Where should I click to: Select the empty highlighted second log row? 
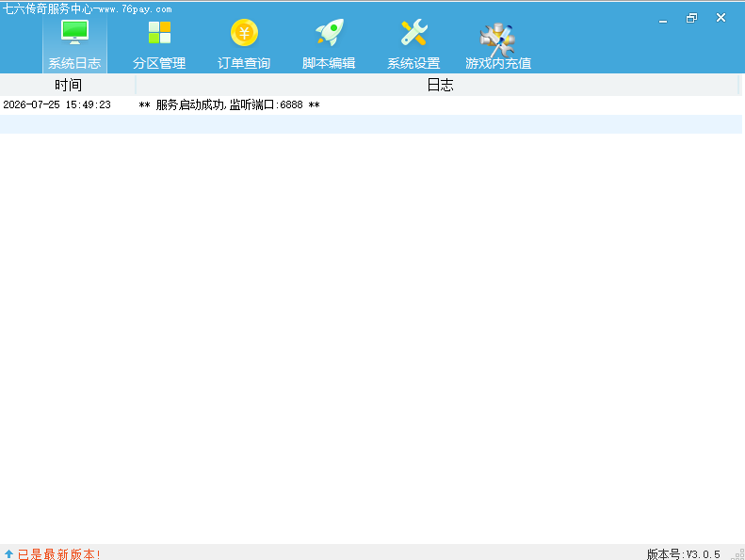pyautogui.click(x=371, y=124)
